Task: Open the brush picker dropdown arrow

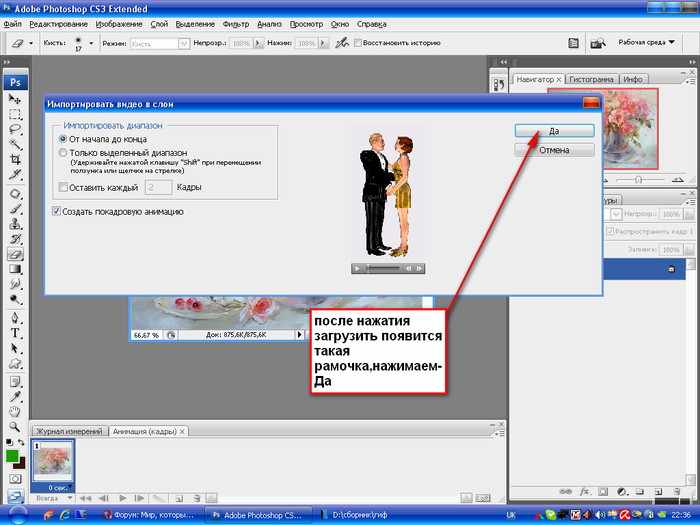Action: point(91,43)
